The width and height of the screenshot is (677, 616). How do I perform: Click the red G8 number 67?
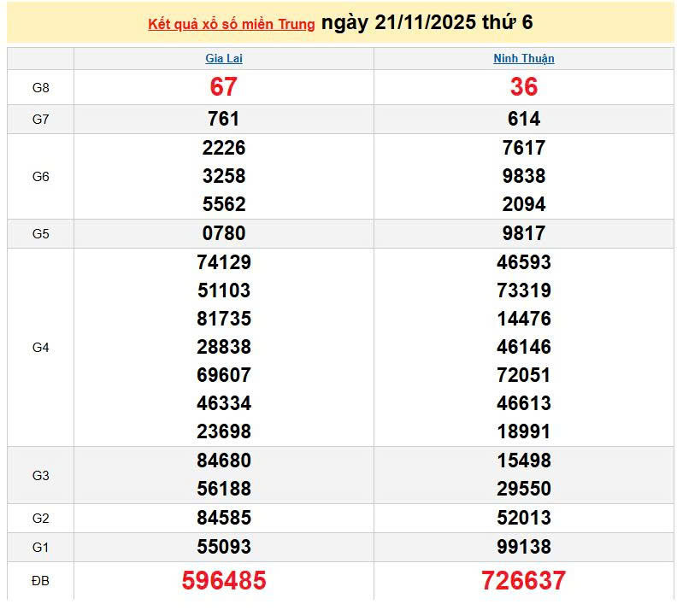pyautogui.click(x=224, y=87)
